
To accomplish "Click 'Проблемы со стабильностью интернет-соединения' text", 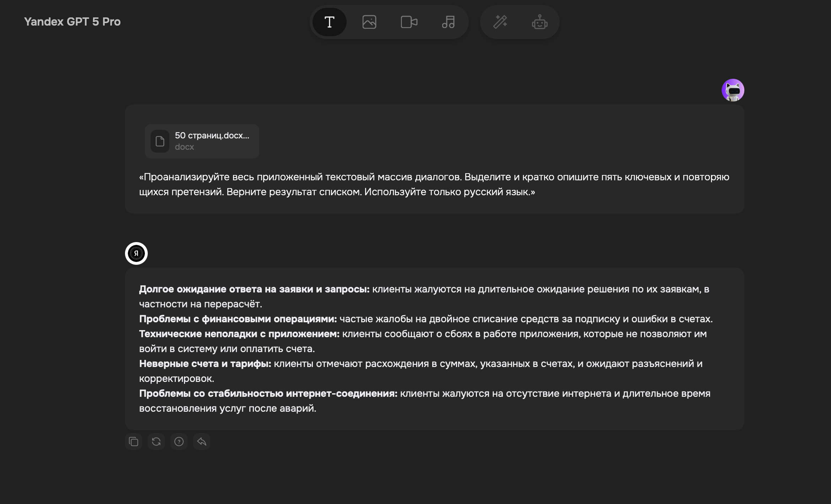I will coord(268,394).
